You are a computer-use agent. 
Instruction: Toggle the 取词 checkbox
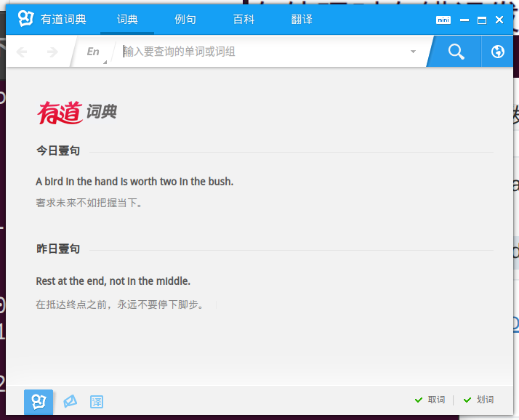click(430, 400)
